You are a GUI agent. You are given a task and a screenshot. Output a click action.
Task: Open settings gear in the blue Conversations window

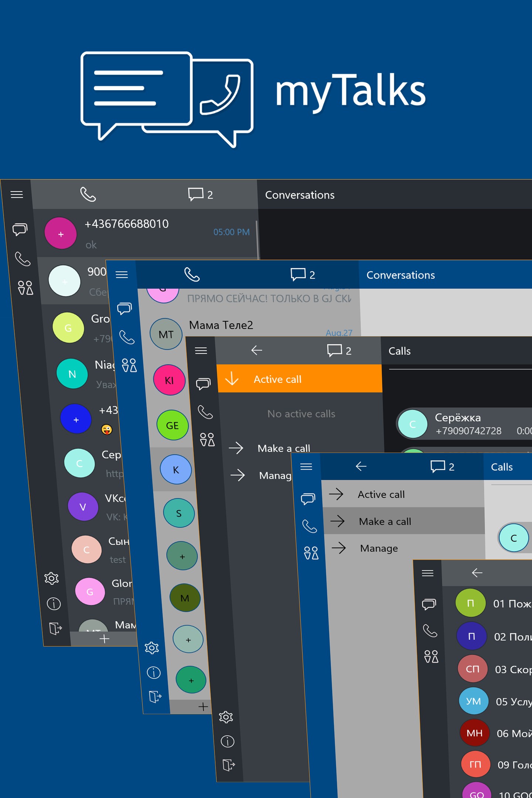point(152,648)
